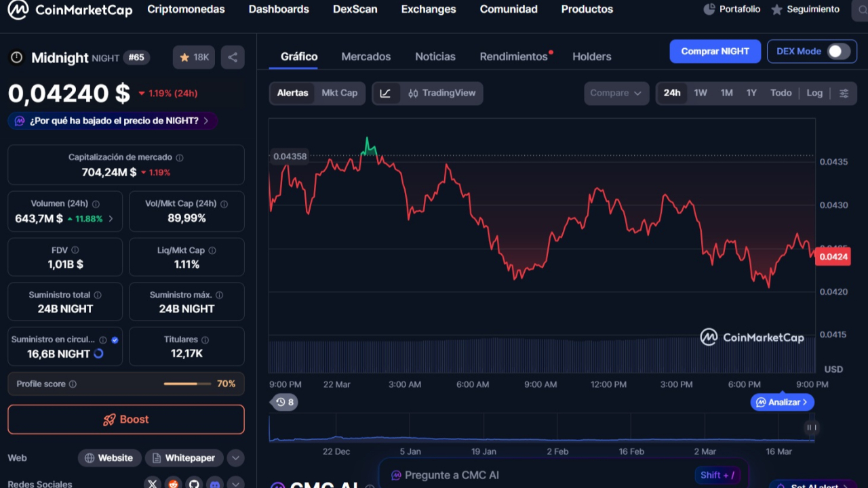
Task: Switch to Noticias tab
Action: click(435, 57)
